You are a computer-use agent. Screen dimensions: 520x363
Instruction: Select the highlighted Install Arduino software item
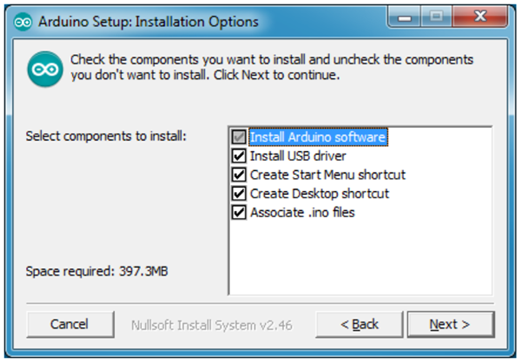click(318, 137)
